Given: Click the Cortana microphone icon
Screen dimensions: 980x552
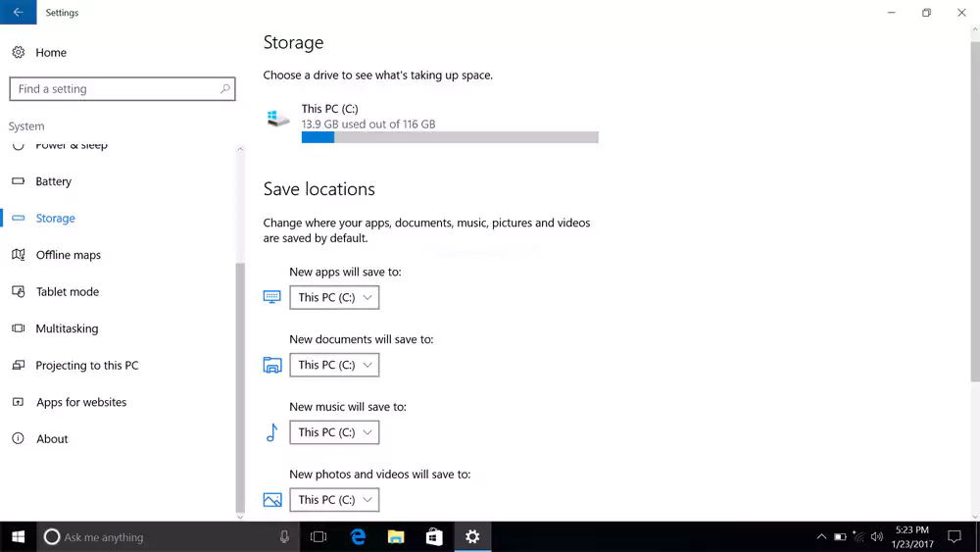Looking at the screenshot, I should pyautogui.click(x=284, y=537).
